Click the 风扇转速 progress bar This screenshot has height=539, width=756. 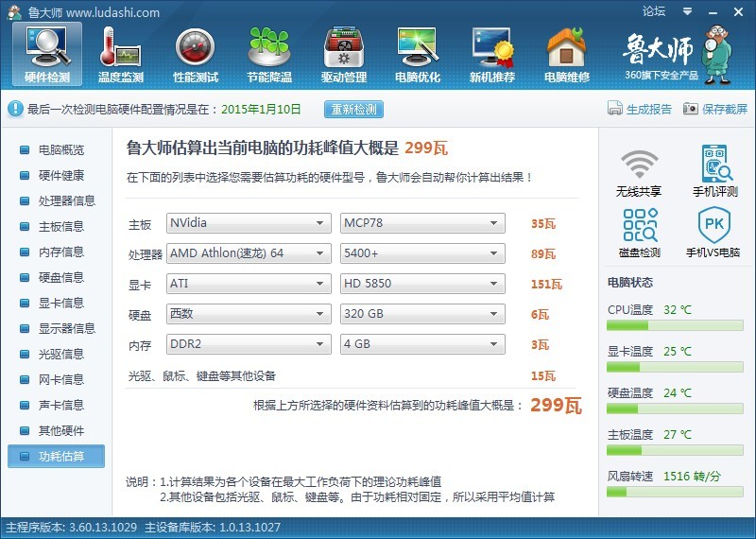click(675, 493)
